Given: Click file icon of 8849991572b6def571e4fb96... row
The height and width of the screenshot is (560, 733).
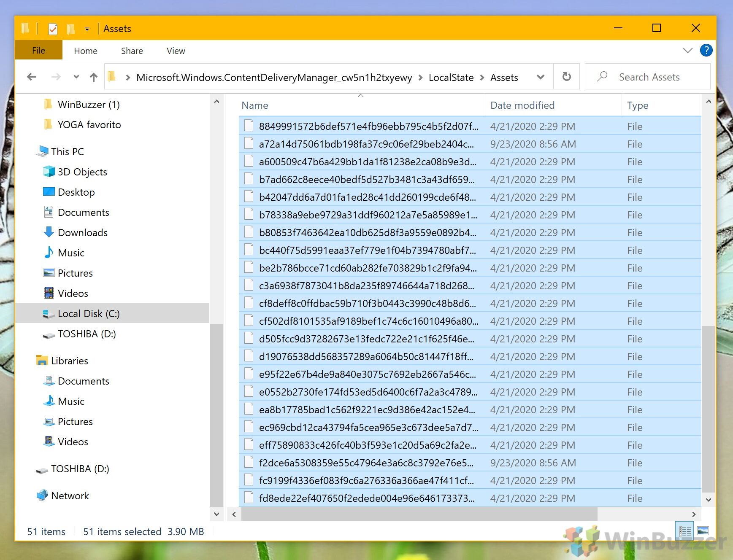Looking at the screenshot, I should pos(249,126).
